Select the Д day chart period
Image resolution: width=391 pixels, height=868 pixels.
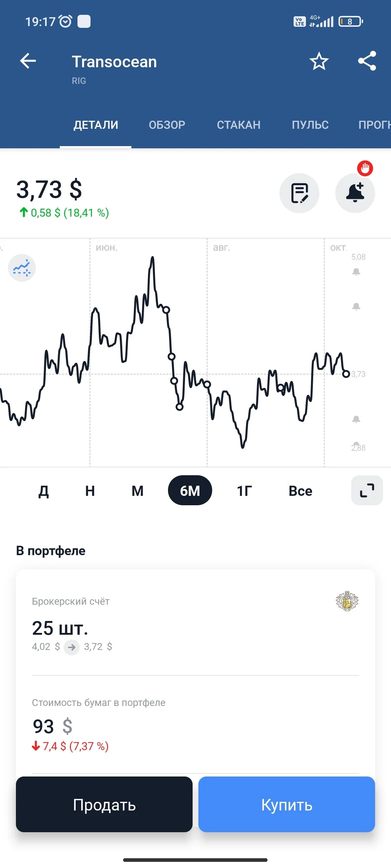(44, 491)
